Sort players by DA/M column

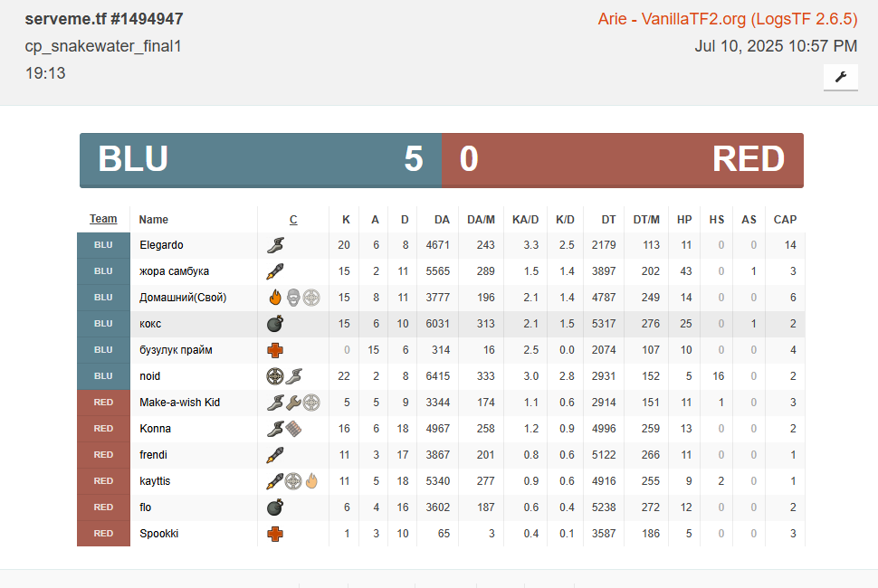click(481, 220)
